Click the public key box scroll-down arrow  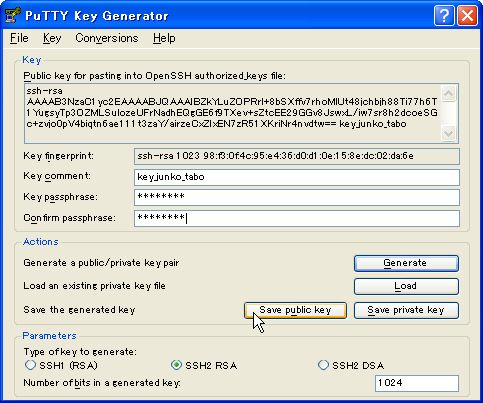(x=448, y=134)
